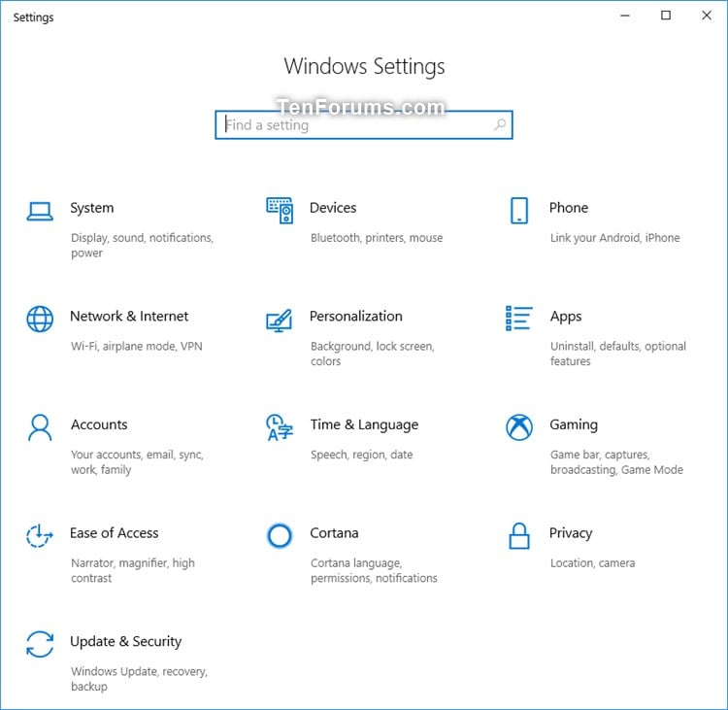Close the Settings window
The height and width of the screenshot is (710, 728).
(x=707, y=16)
